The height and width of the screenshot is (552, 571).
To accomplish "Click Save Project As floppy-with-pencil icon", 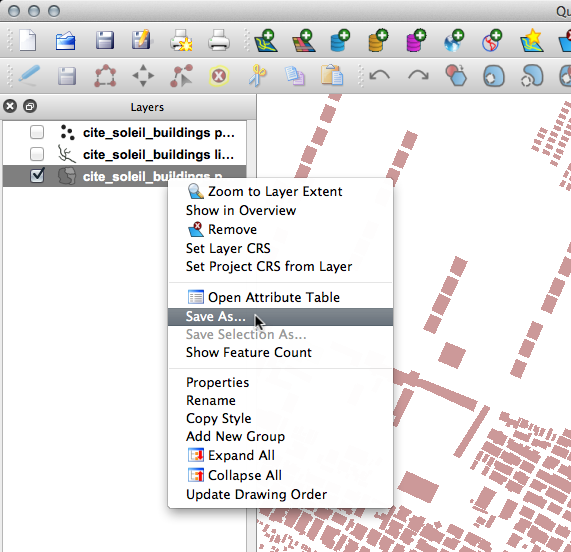I will tap(142, 39).
